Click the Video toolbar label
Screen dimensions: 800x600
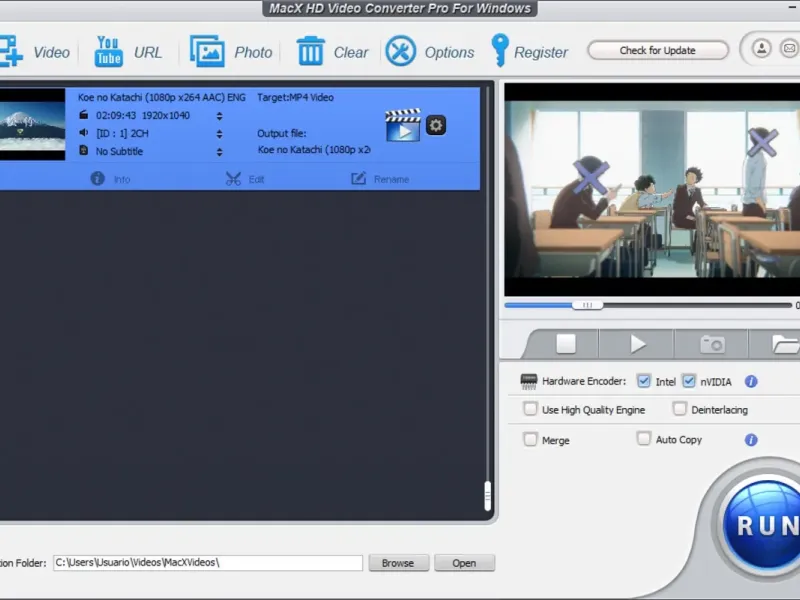[x=52, y=52]
